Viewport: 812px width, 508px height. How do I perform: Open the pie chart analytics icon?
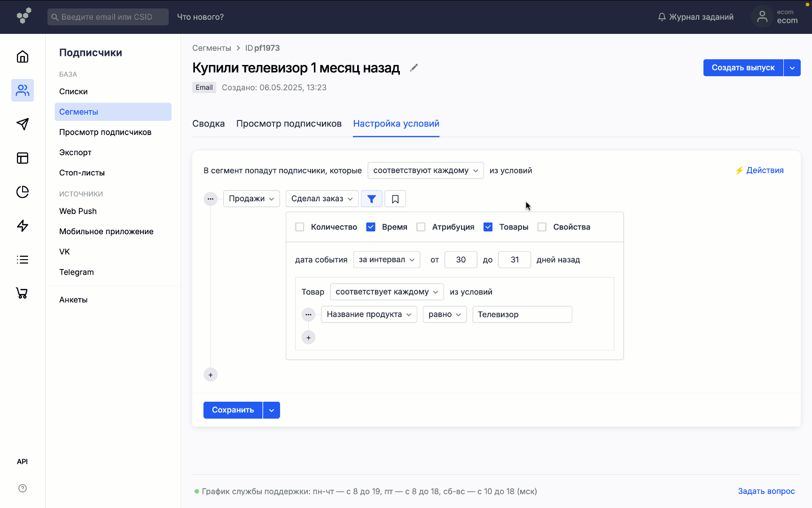click(x=23, y=192)
